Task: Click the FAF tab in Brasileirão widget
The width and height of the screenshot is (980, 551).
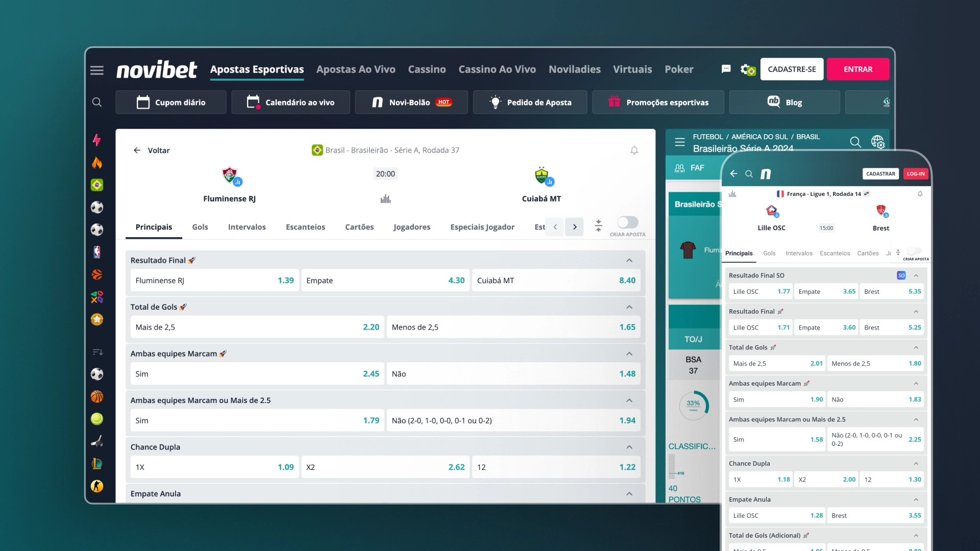Action: (x=689, y=168)
